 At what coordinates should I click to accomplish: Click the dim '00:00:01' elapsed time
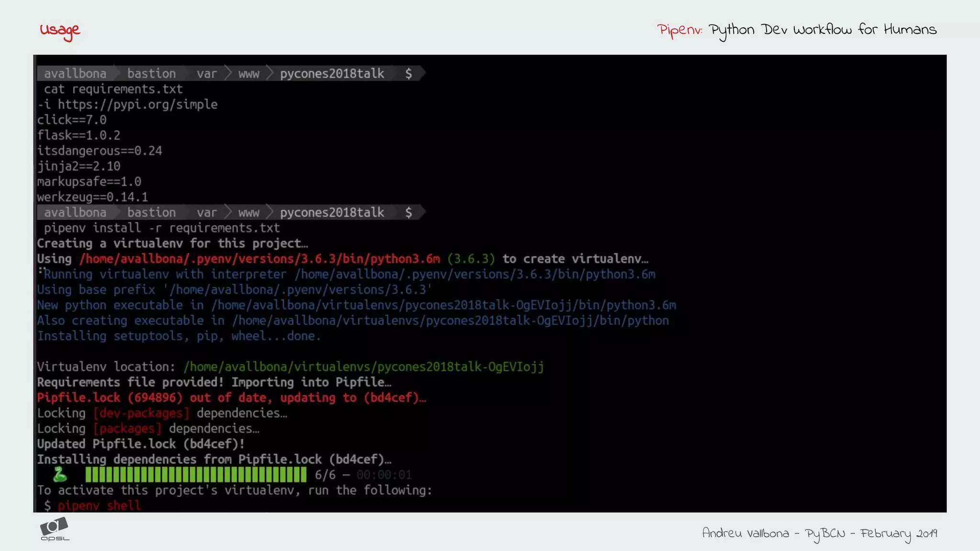[x=384, y=475]
